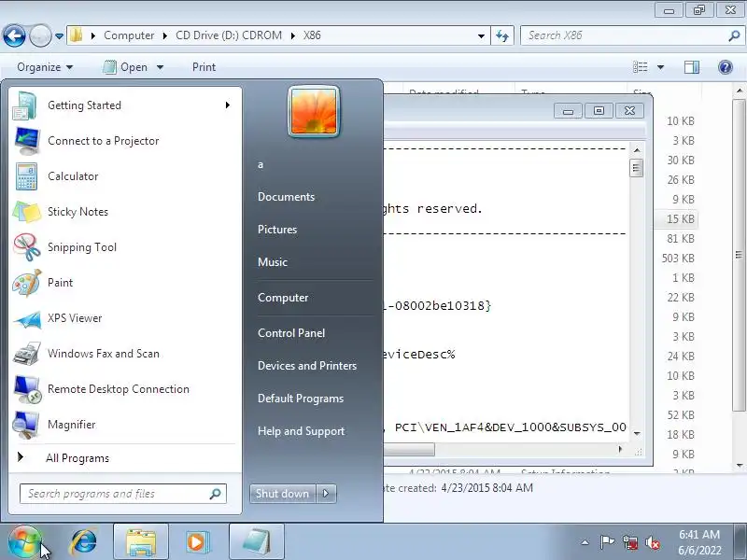
Task: Expand the view options dropdown arrow
Action: 661,67
